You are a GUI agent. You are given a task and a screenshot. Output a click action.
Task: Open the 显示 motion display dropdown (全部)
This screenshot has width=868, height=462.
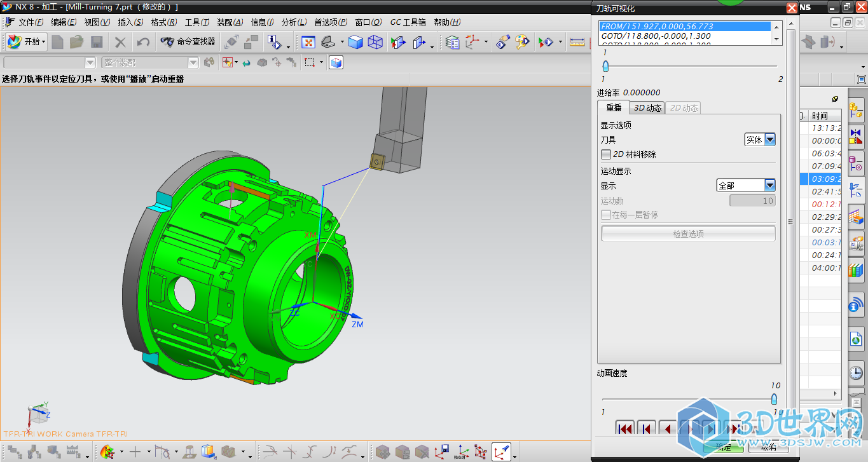[x=746, y=186]
